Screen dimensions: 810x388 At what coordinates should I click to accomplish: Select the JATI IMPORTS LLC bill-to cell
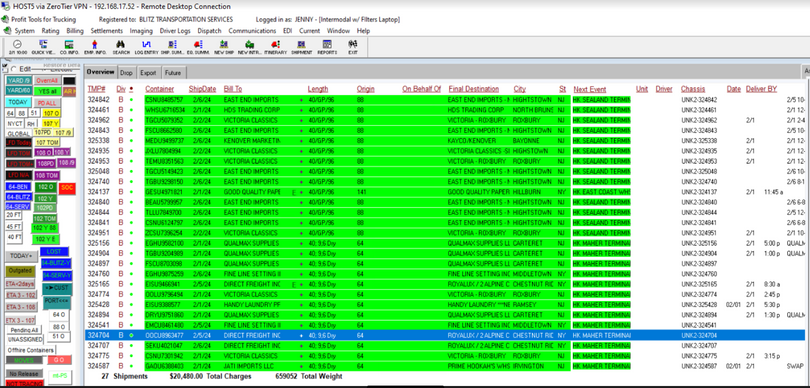coord(252,366)
